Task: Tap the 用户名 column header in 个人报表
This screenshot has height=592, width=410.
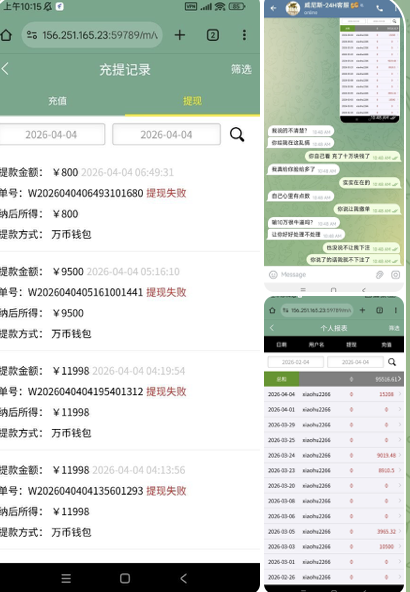Action: [x=316, y=344]
